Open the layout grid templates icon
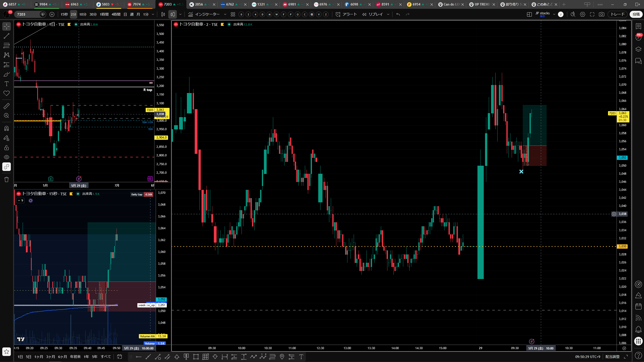Image resolution: width=644 pixels, height=362 pixels. (233, 14)
